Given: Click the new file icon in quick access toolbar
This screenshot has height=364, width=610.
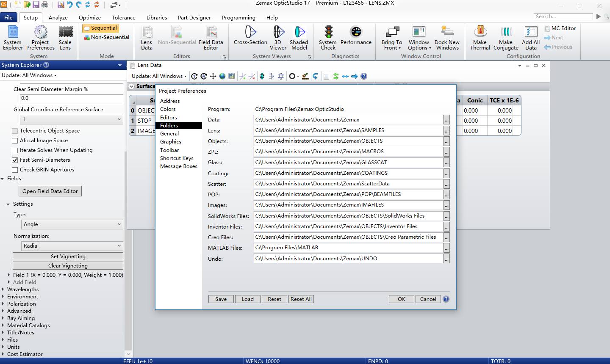Looking at the screenshot, I should (18, 5).
